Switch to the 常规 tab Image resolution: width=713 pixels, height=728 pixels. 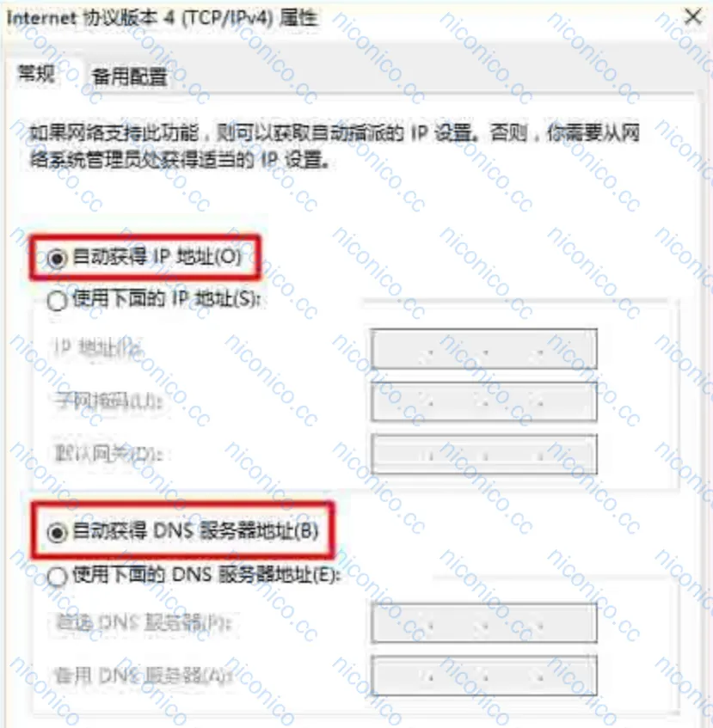coord(36,74)
